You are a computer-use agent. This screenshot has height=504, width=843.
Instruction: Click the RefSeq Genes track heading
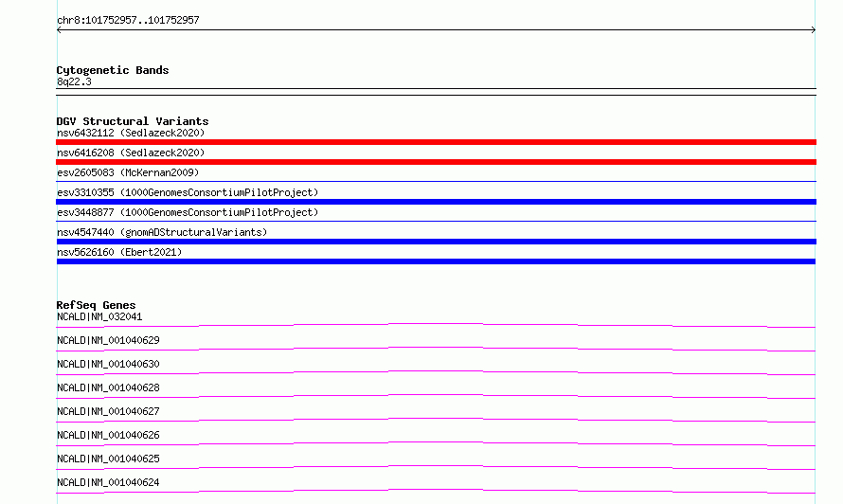(x=96, y=305)
